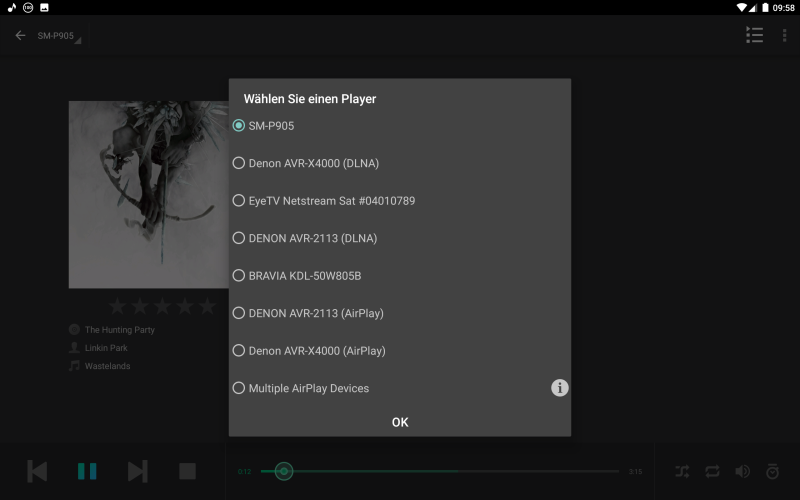Confirm player selection with OK
The image size is (800, 500).
pos(400,422)
